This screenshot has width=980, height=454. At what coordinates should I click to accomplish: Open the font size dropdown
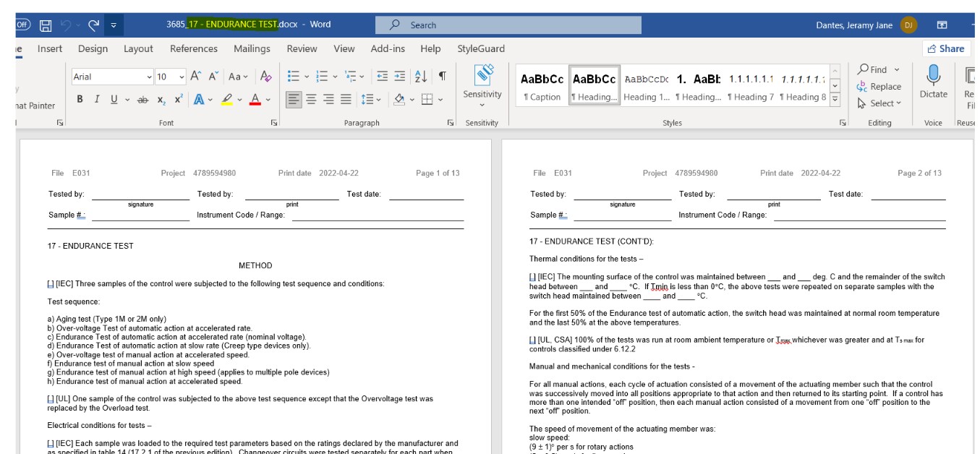click(x=181, y=77)
